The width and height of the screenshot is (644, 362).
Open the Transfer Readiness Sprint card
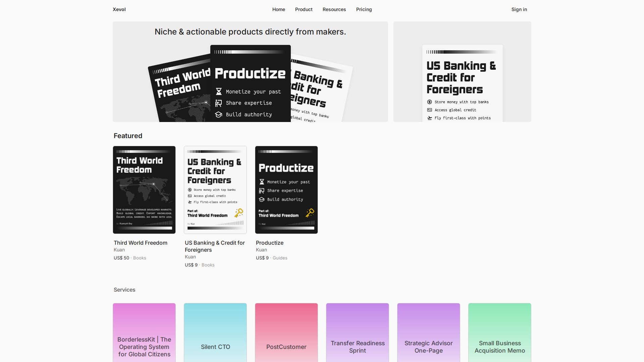[x=358, y=333]
